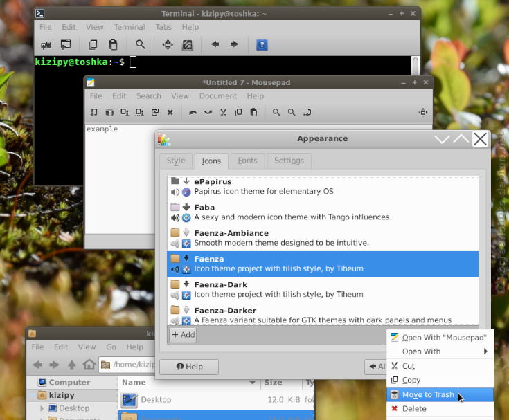Choose Cut in the context menu
The height and width of the screenshot is (420, 509).
[x=440, y=366]
